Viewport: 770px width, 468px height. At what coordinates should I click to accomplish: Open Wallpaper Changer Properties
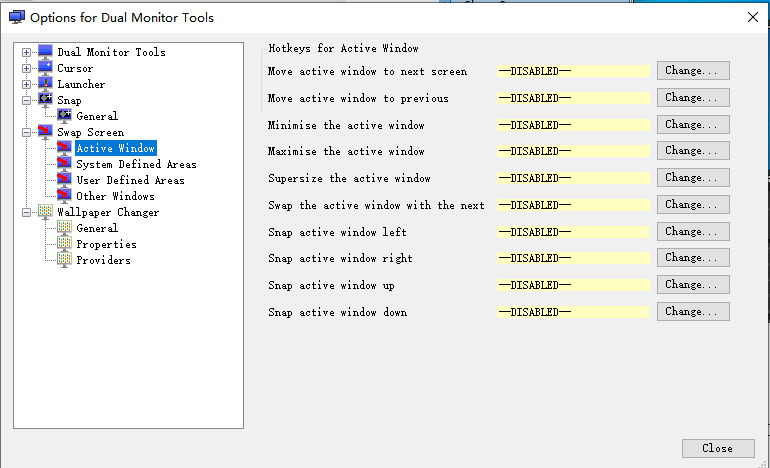(x=107, y=244)
